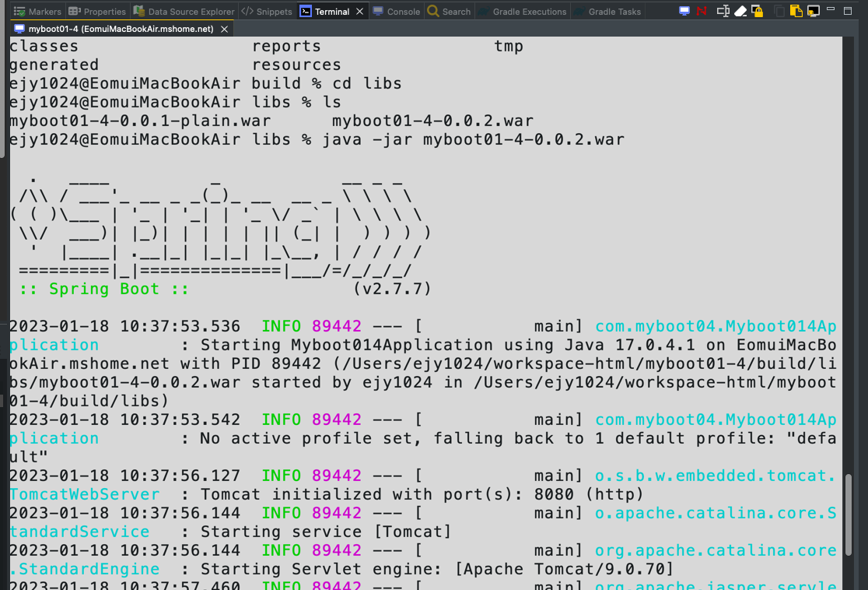Paste clipboard using the yellow paste icon
The image size is (868, 590).
coord(796,11)
